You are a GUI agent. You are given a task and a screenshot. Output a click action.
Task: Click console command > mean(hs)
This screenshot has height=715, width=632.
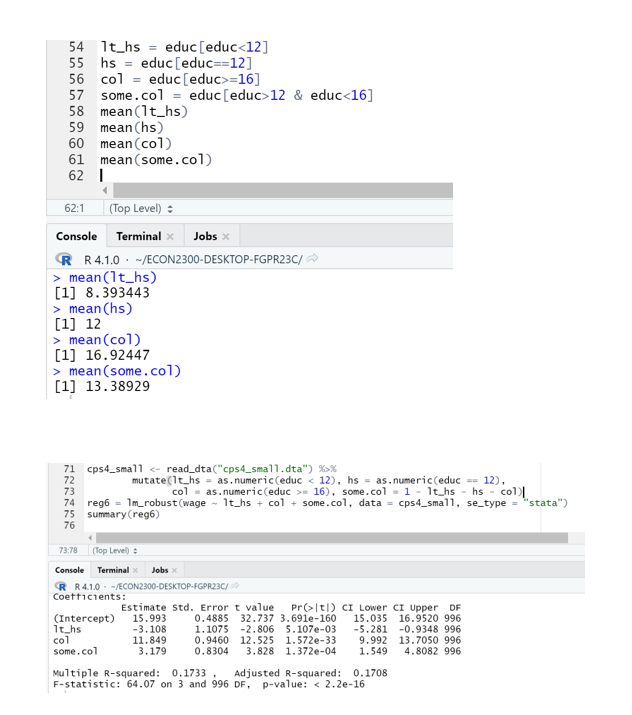click(x=93, y=309)
